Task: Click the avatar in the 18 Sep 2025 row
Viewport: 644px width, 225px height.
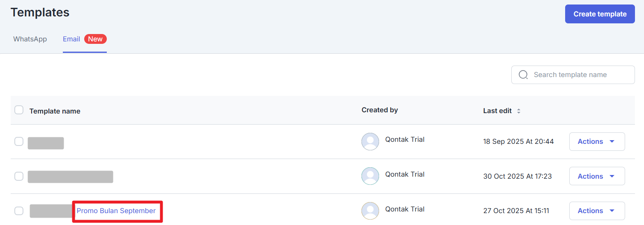Action: pos(370,141)
